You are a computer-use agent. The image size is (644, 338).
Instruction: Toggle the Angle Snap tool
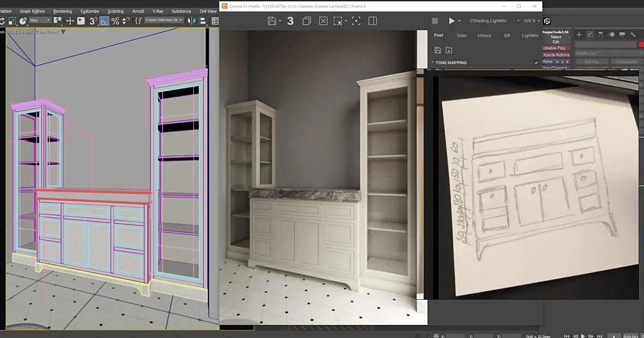pyautogui.click(x=104, y=21)
